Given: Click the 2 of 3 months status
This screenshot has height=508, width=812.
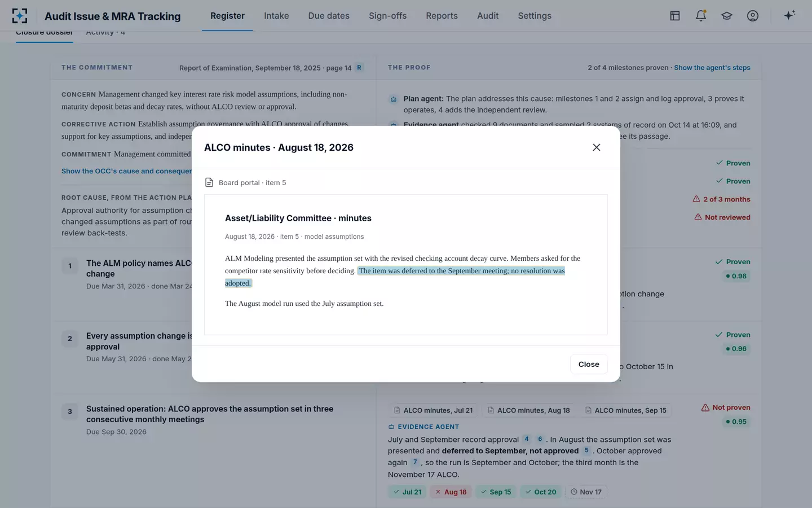Looking at the screenshot, I should pyautogui.click(x=721, y=199).
